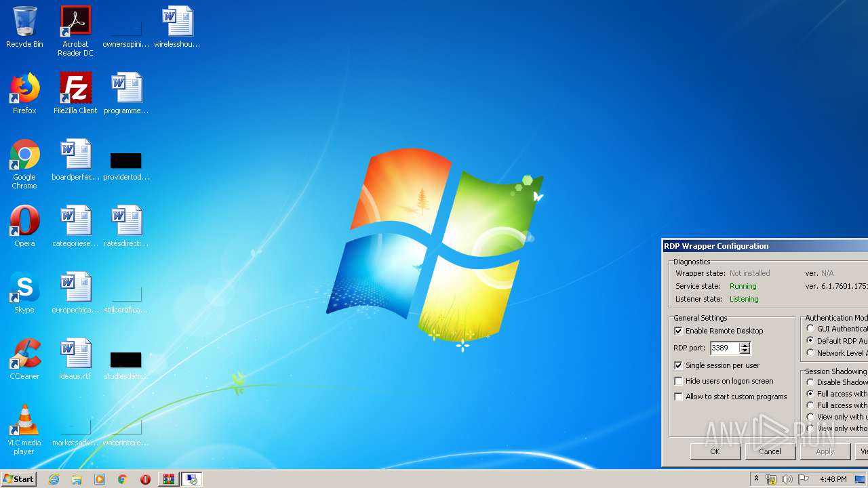Show hidden tray icons arrow
The height and width of the screenshot is (488, 868).
tap(756, 479)
